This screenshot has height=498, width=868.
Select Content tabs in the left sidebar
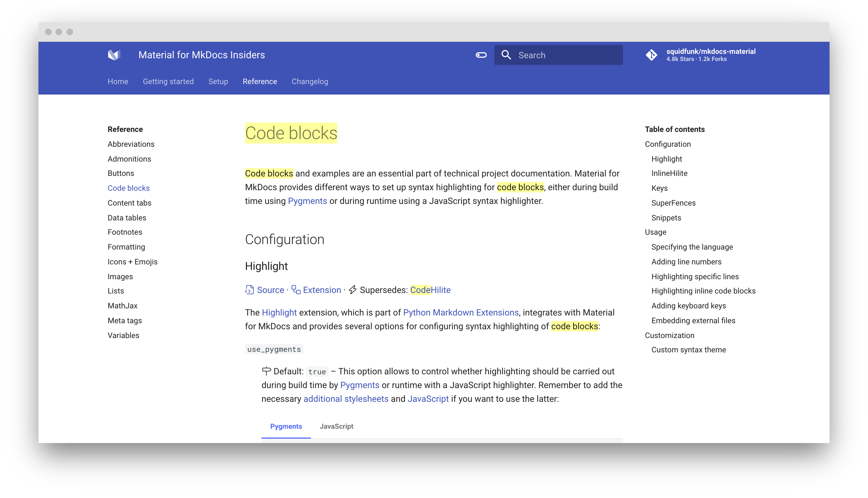(x=129, y=203)
